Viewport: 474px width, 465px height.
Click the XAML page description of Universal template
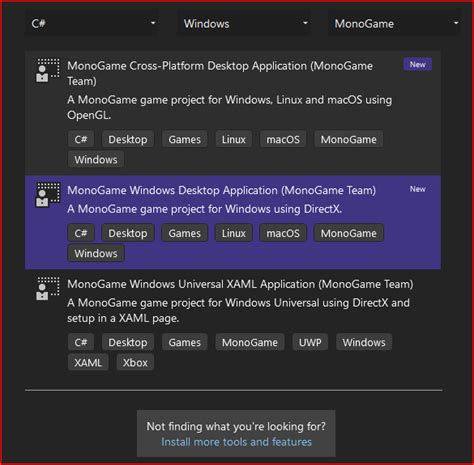click(238, 310)
